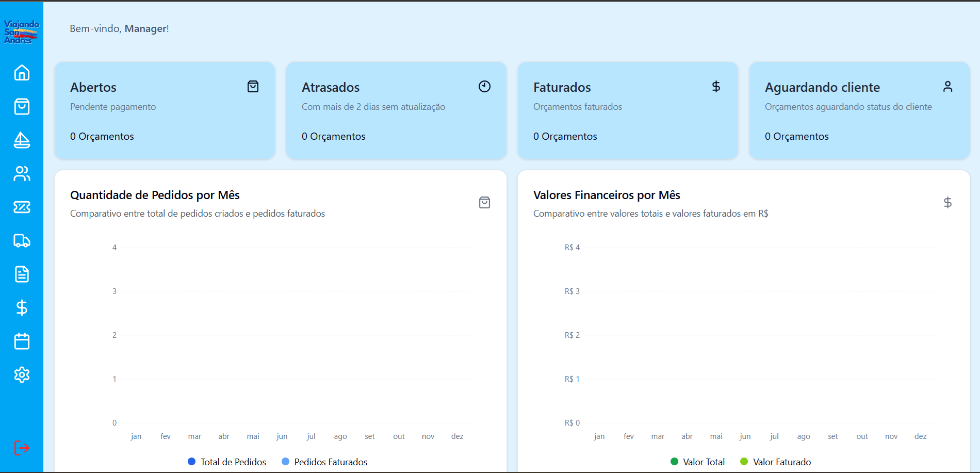Select the truck deliveries icon

point(22,241)
